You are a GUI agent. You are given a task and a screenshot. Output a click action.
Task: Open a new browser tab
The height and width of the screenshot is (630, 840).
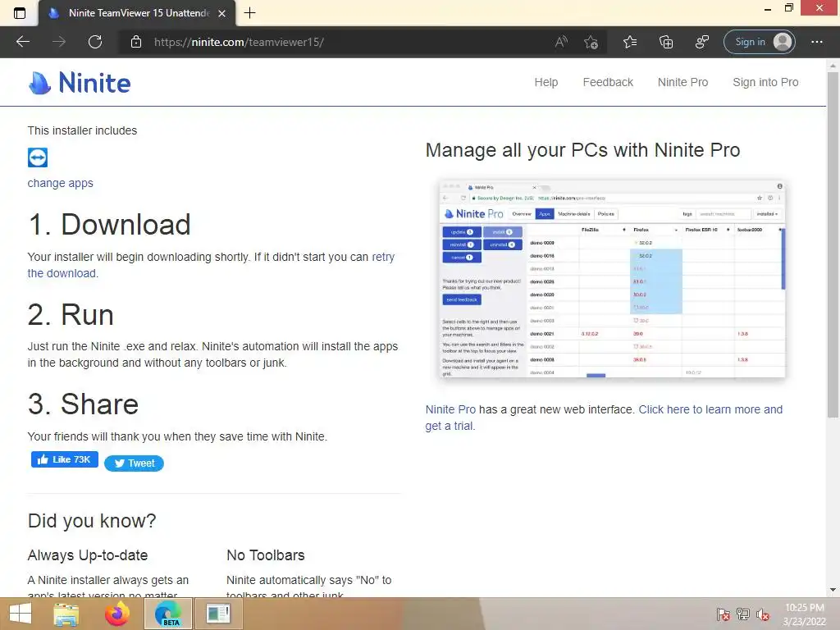pos(249,13)
